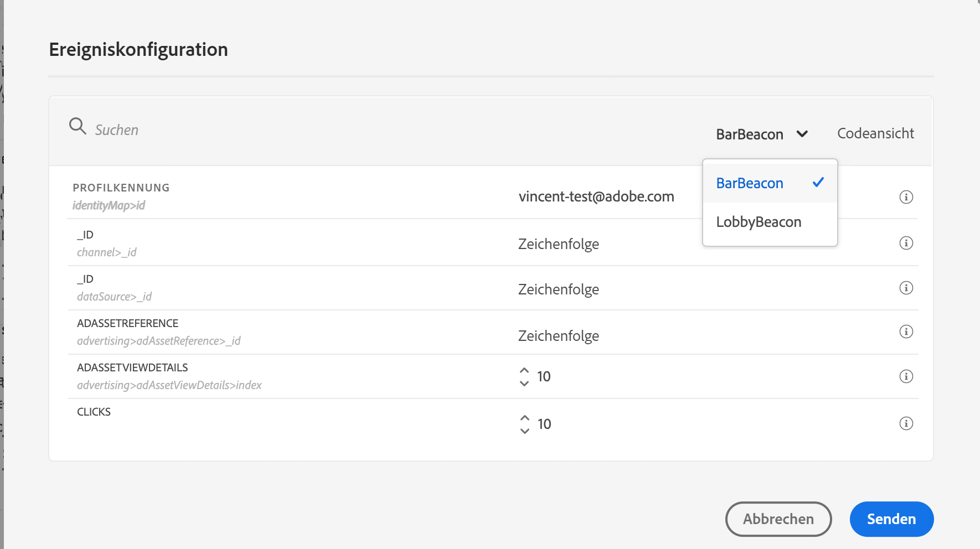Edit the channel>_id Zeichenfolge field
This screenshot has width=980, height=549.
click(558, 244)
